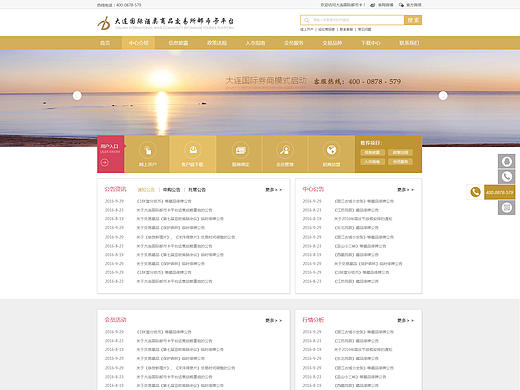Viewport: 520px width, 390px height.
Task: Click the red 中心公告 section heading
Action: 313,189
